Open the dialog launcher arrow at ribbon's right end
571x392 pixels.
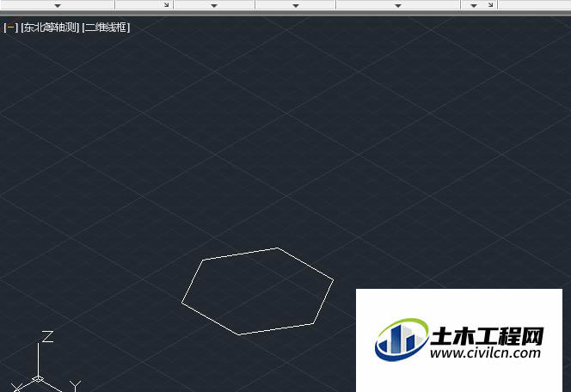pyautogui.click(x=490, y=5)
